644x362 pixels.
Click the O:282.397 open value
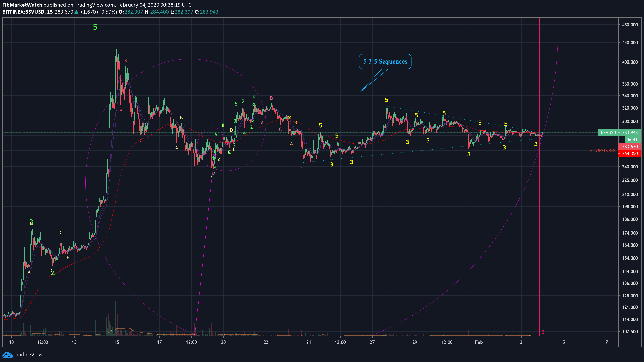coord(131,12)
